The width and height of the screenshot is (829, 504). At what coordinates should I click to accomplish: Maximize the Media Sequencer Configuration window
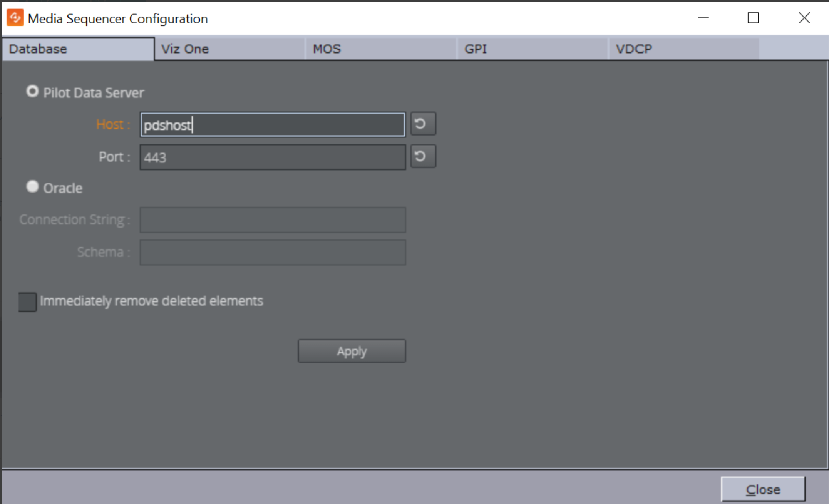point(753,18)
